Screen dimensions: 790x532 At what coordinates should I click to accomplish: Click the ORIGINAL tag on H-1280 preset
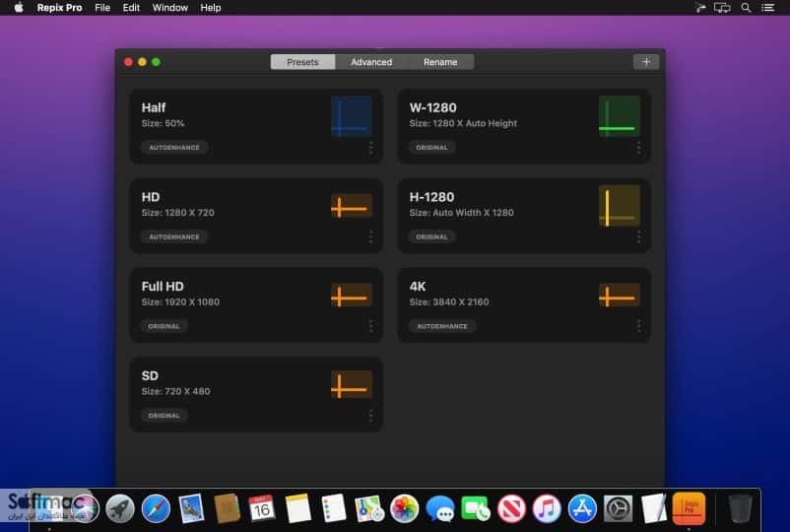[431, 236]
